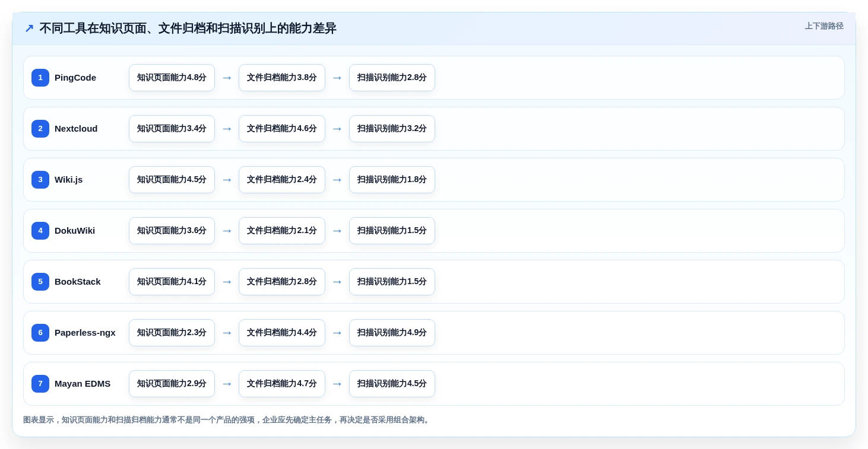This screenshot has height=449, width=868.
Task: Click the number 4 badge for DokuWiki
Action: pyautogui.click(x=40, y=231)
